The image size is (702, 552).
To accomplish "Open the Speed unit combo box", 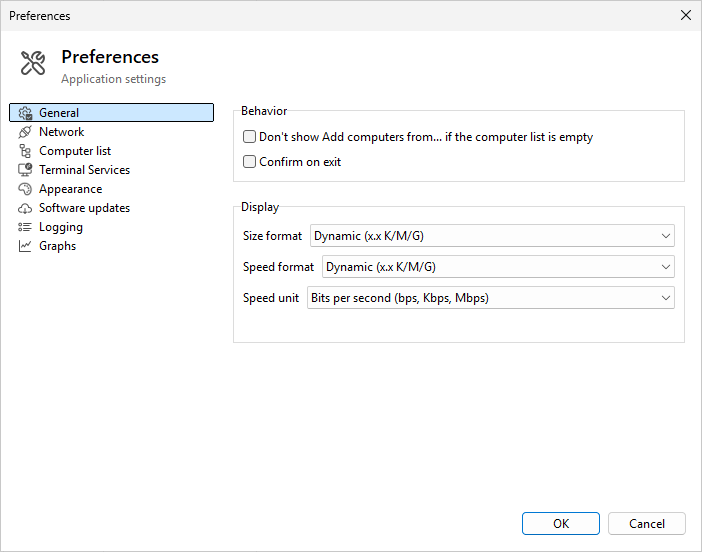I will (x=490, y=298).
